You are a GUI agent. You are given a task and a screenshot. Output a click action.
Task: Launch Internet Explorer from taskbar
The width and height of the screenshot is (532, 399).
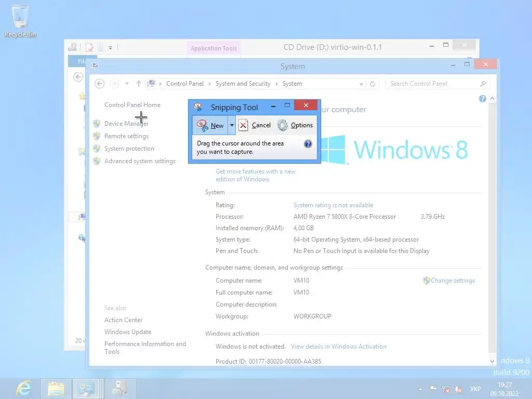24,389
